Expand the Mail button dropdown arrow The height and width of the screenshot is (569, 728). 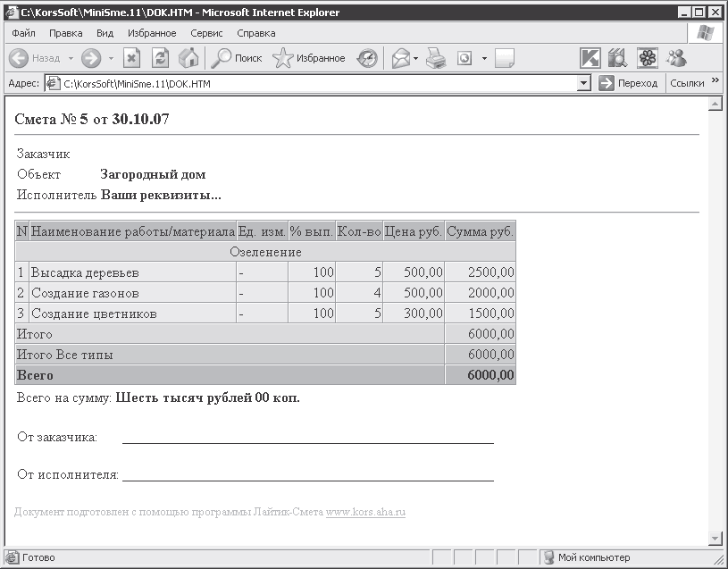click(x=416, y=58)
